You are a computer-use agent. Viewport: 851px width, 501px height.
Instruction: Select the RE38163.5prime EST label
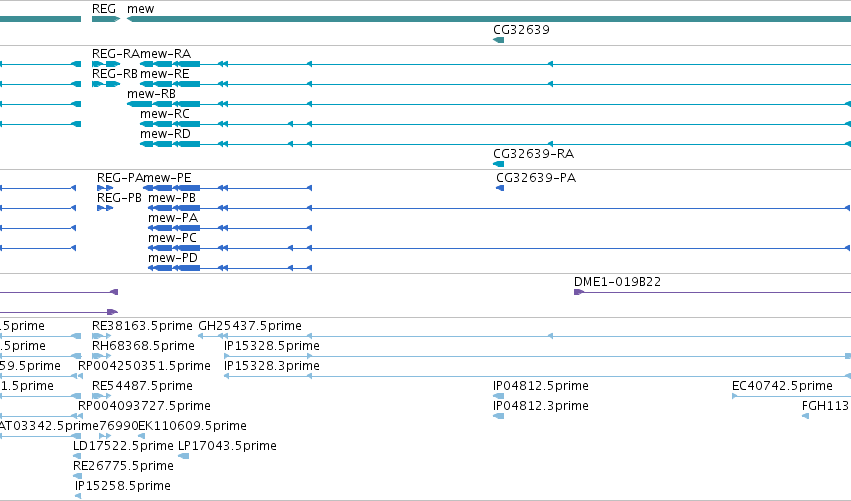pos(142,326)
